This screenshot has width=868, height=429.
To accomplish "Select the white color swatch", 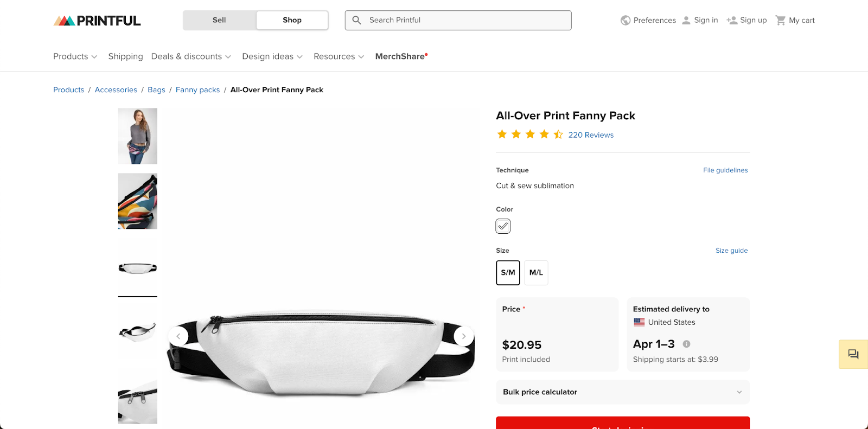I will [x=502, y=226].
